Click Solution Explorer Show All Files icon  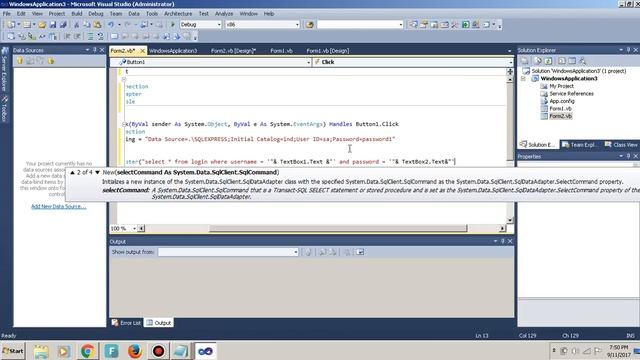point(538,61)
